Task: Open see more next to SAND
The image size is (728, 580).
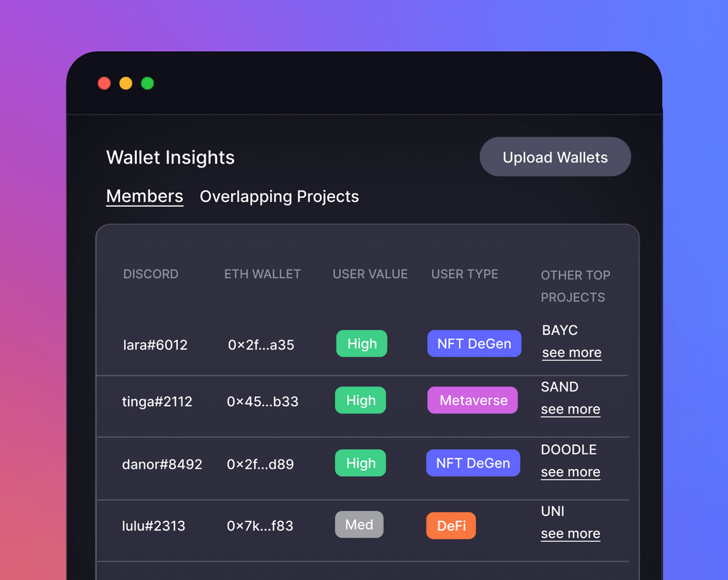Action: point(570,409)
